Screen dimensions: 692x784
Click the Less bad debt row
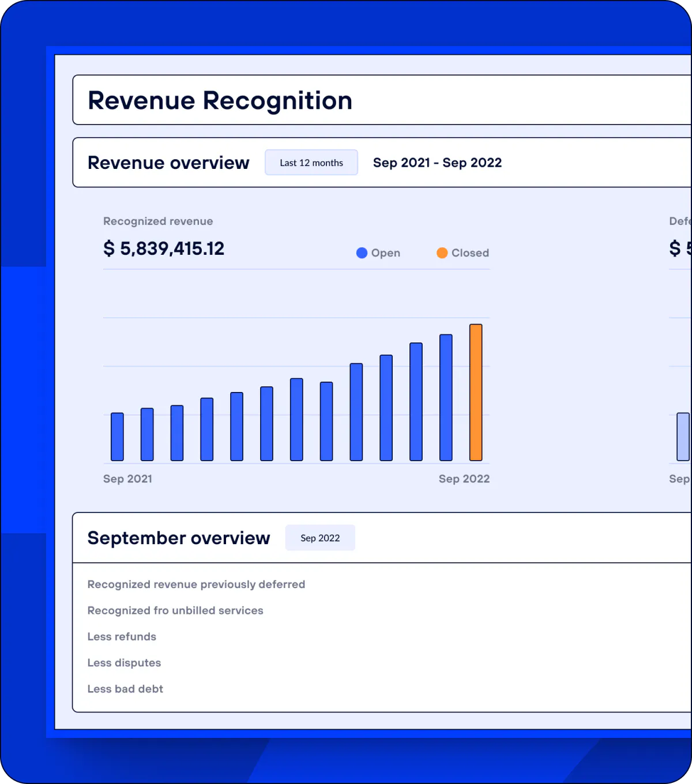click(125, 688)
